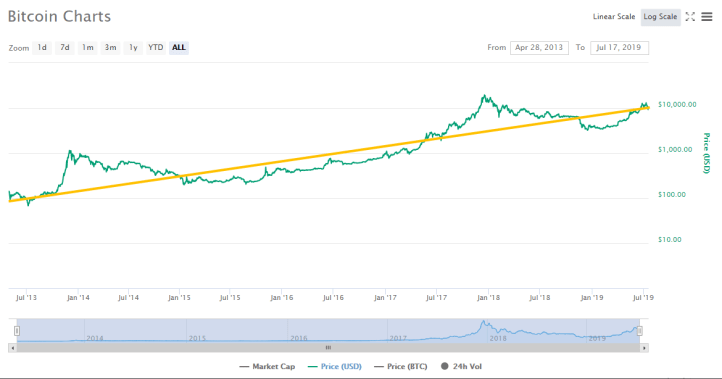Switch to Linear Scale
722x379 pixels.
(x=614, y=17)
